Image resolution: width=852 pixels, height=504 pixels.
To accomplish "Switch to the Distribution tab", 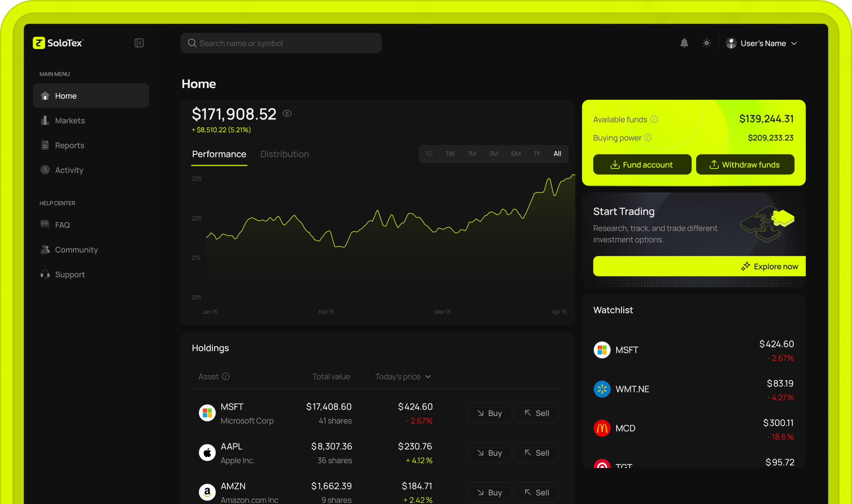I will (x=284, y=154).
